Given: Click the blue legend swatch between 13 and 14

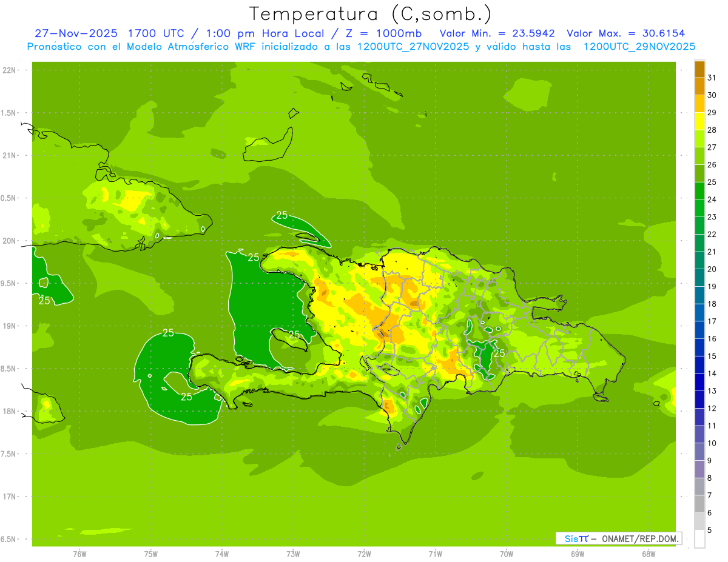Looking at the screenshot, I should (x=699, y=382).
